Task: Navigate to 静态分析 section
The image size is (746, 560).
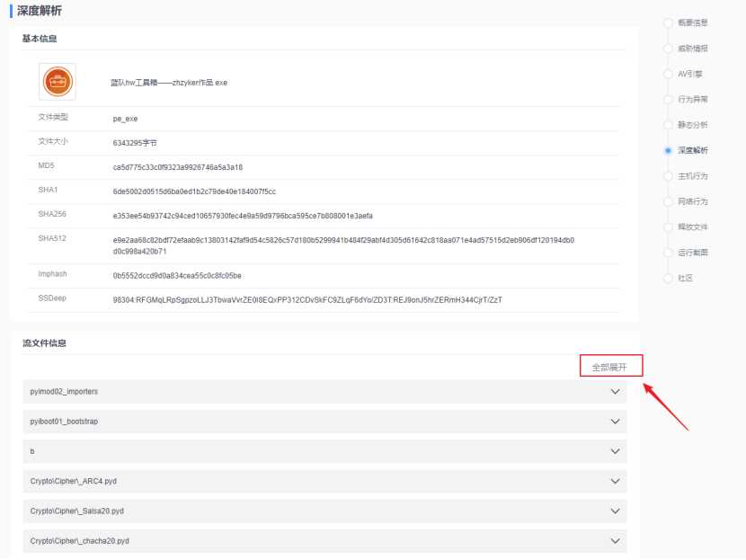Action: (x=692, y=125)
